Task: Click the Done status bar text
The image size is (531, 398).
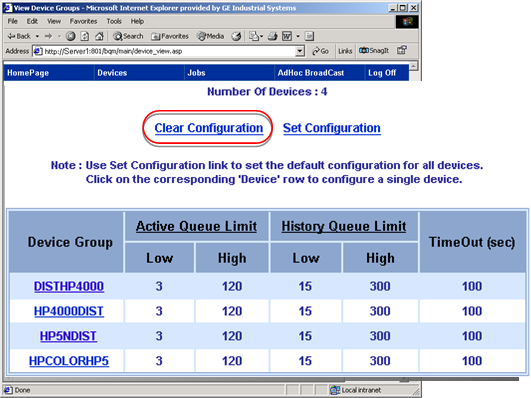Action: pyautogui.click(x=22, y=390)
